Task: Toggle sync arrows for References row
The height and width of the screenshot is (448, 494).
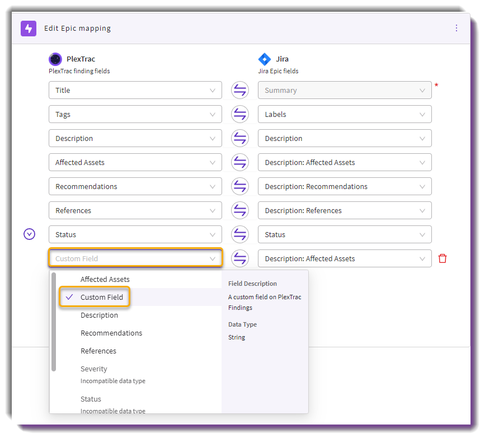Action: coord(240,210)
